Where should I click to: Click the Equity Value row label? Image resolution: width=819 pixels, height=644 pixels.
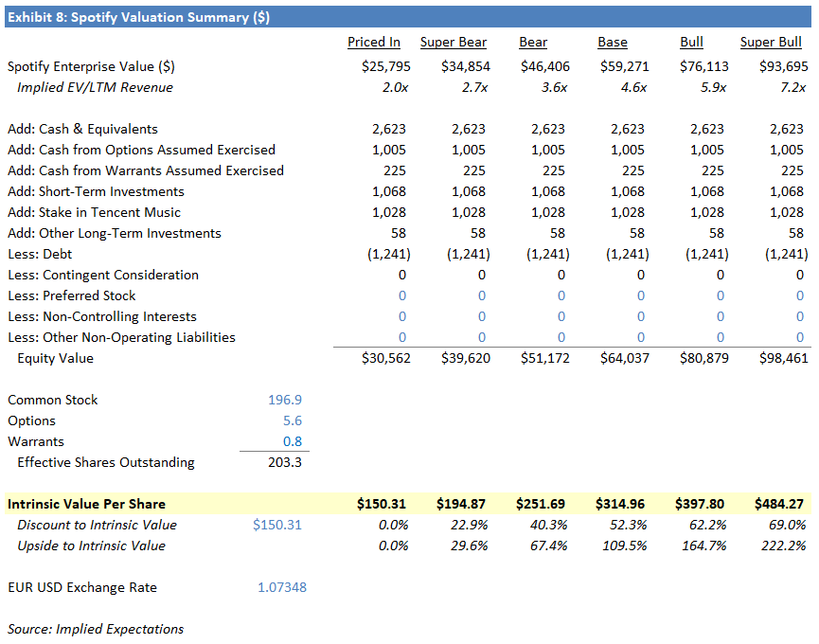[x=55, y=358]
